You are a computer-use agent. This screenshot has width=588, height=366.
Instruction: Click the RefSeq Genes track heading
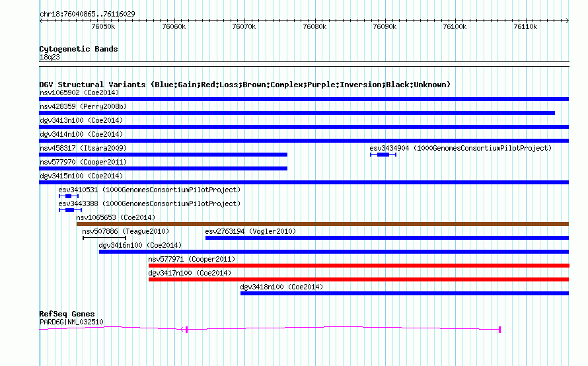click(x=67, y=314)
